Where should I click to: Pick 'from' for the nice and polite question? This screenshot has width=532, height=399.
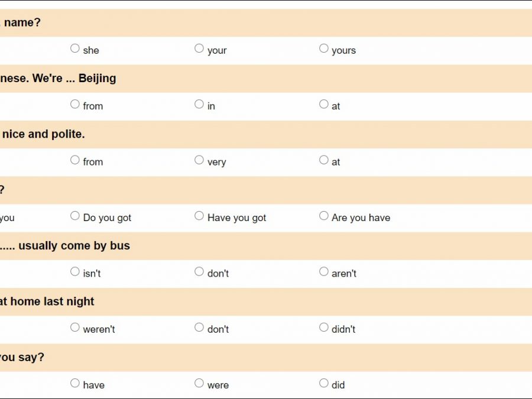pyautogui.click(x=75, y=160)
